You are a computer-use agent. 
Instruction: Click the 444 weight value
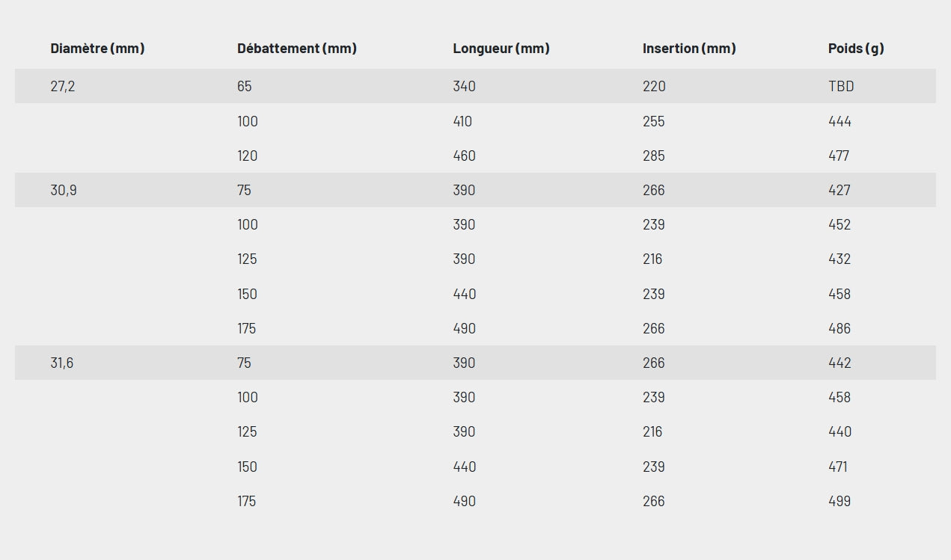click(840, 122)
